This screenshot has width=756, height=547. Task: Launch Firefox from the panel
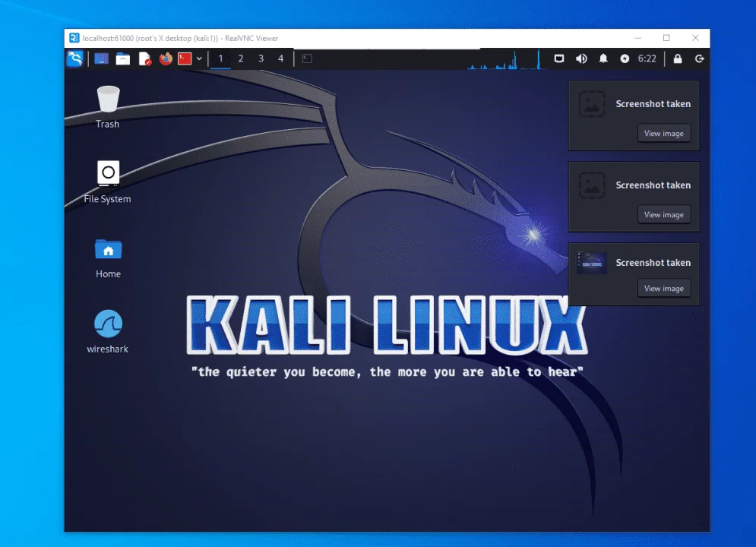[166, 58]
